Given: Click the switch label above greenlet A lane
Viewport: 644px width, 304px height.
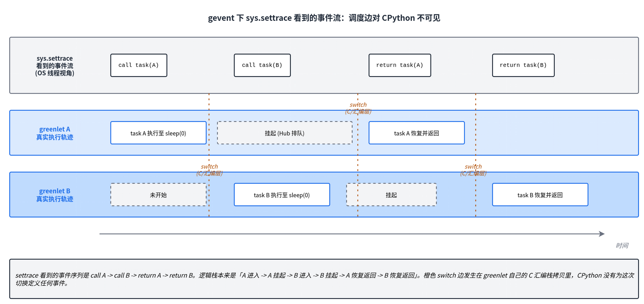Looking at the screenshot, I should tap(358, 108).
